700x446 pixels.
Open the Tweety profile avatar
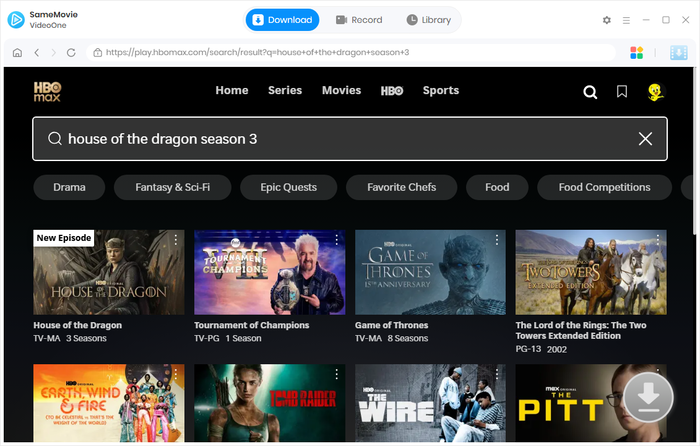[655, 92]
